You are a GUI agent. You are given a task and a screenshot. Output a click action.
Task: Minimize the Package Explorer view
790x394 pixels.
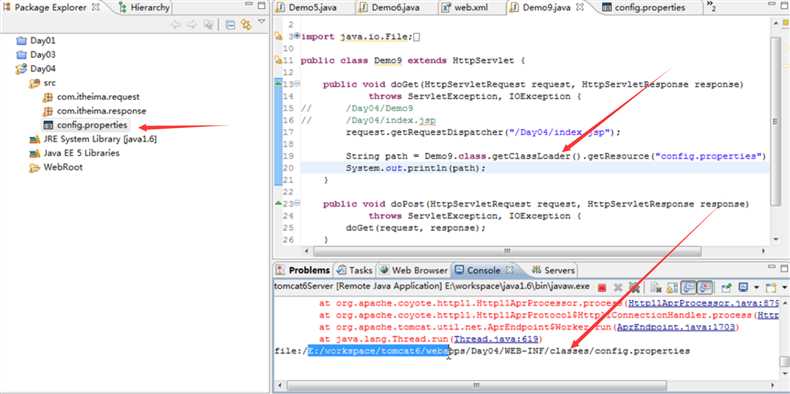tap(249, 5)
